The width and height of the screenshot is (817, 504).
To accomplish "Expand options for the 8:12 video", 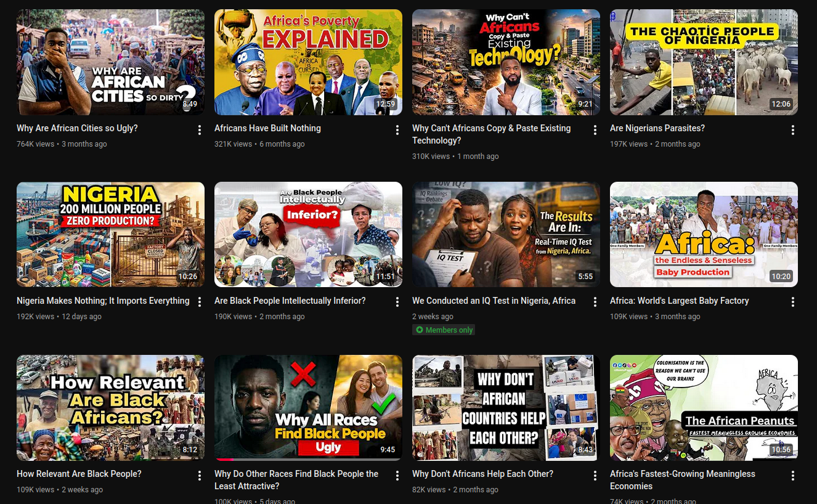I will pyautogui.click(x=200, y=476).
